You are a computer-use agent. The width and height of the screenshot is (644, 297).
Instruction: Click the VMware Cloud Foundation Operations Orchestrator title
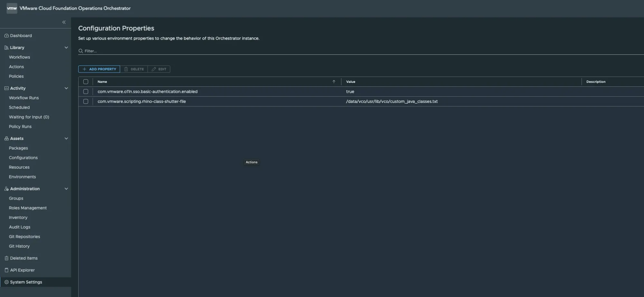[x=75, y=8]
